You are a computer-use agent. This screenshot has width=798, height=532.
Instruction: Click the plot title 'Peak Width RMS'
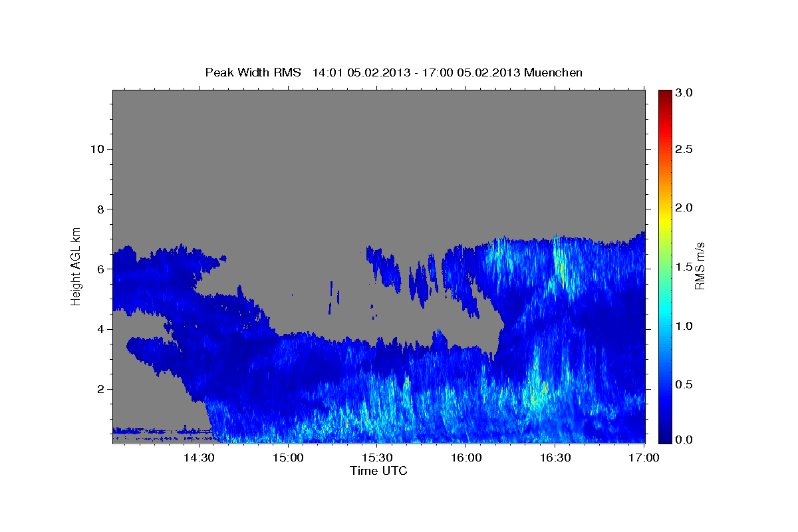(253, 72)
